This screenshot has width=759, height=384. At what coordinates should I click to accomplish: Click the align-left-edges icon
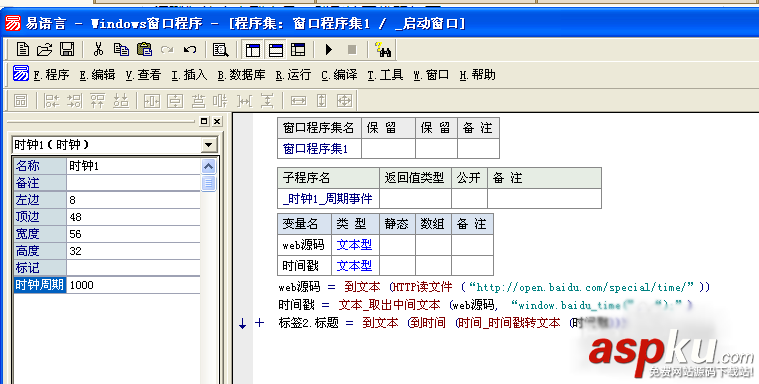click(x=51, y=101)
